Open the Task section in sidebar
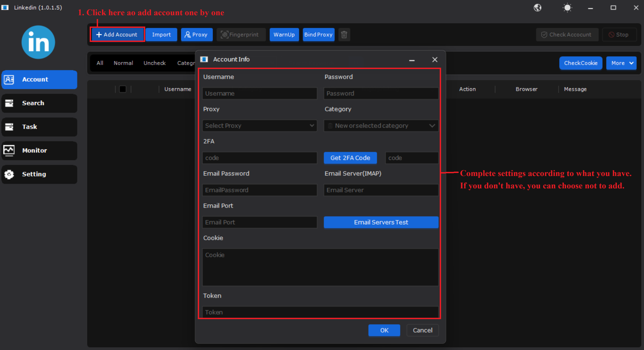The height and width of the screenshot is (350, 644). pyautogui.click(x=39, y=127)
